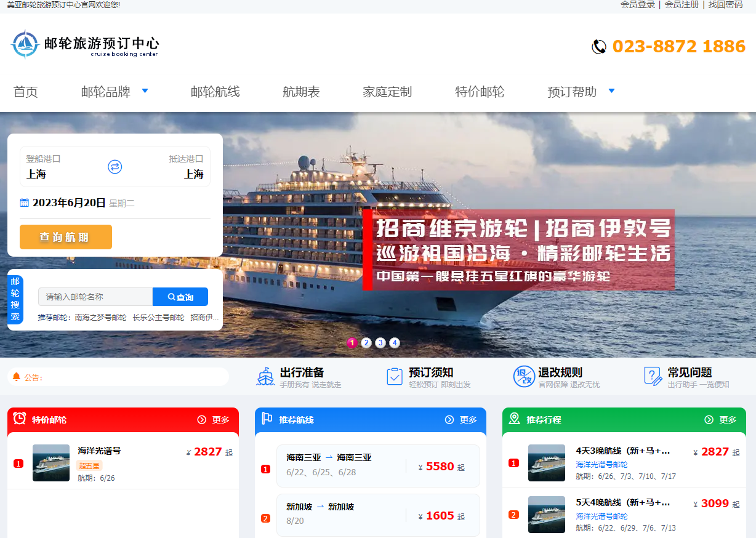The image size is (756, 538).
Task: Click 找回密码 link
Action: click(x=725, y=4)
